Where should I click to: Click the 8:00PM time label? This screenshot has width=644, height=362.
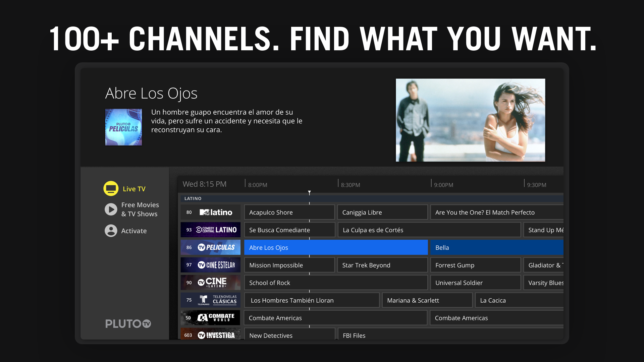pyautogui.click(x=258, y=185)
